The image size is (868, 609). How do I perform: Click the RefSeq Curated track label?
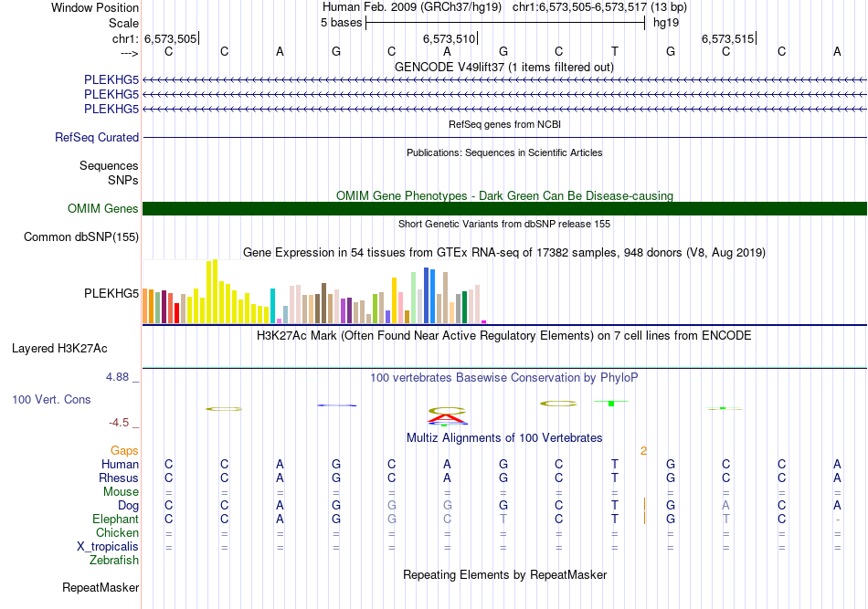(x=96, y=137)
